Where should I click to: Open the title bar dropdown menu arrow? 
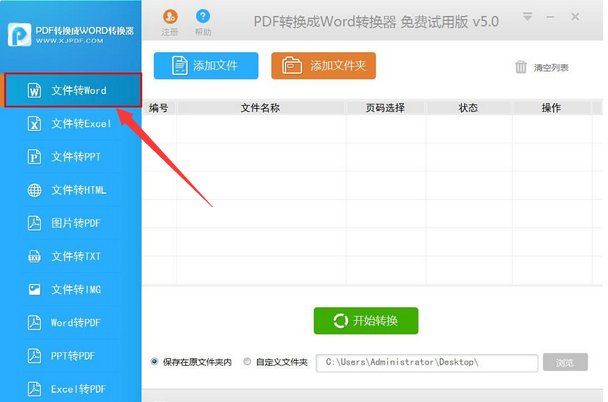pos(527,17)
